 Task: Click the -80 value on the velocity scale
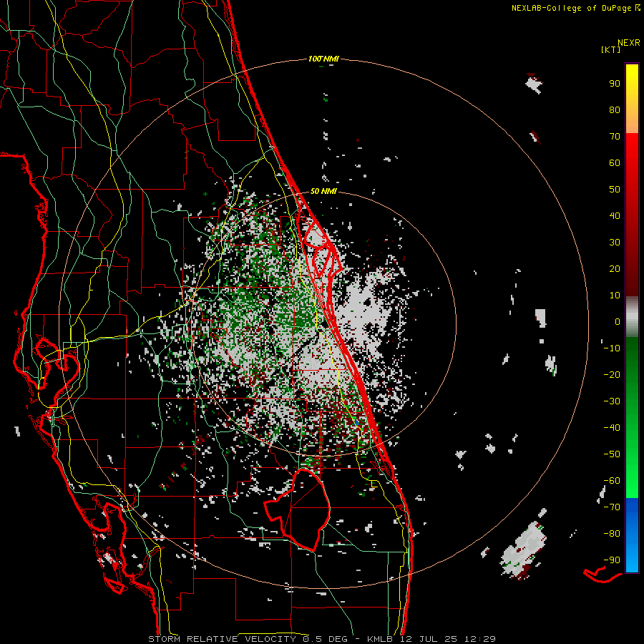point(612,534)
